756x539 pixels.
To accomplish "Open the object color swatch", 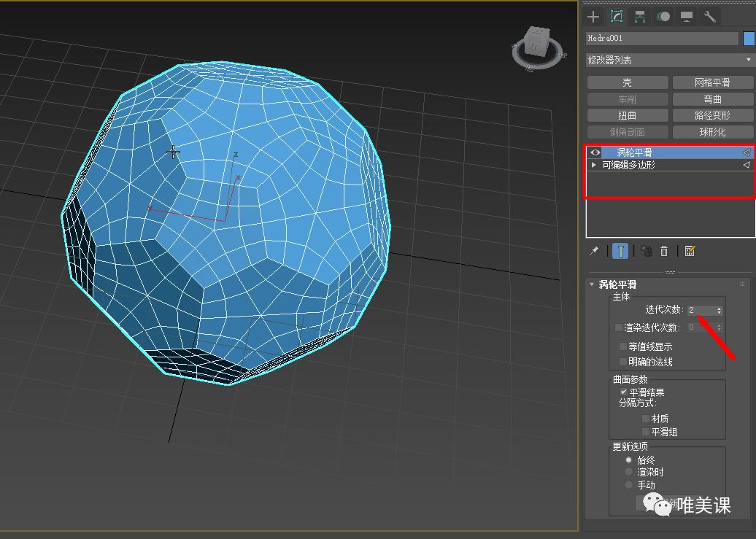I will point(749,38).
